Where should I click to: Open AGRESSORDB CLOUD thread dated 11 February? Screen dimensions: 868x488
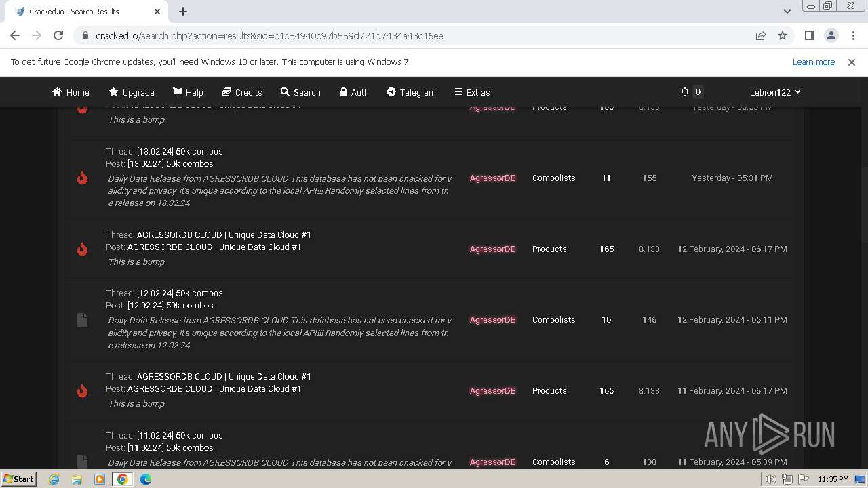(224, 376)
